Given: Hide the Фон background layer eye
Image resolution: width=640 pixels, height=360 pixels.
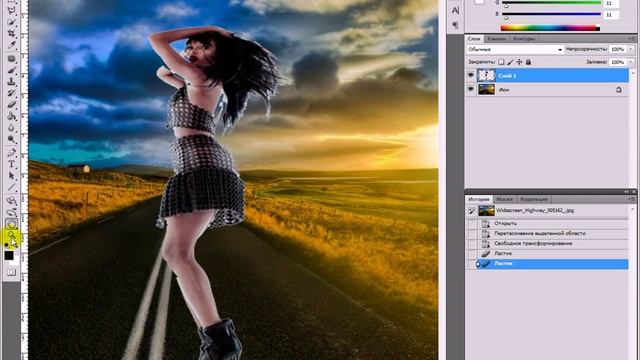Looking at the screenshot, I should pos(471,89).
